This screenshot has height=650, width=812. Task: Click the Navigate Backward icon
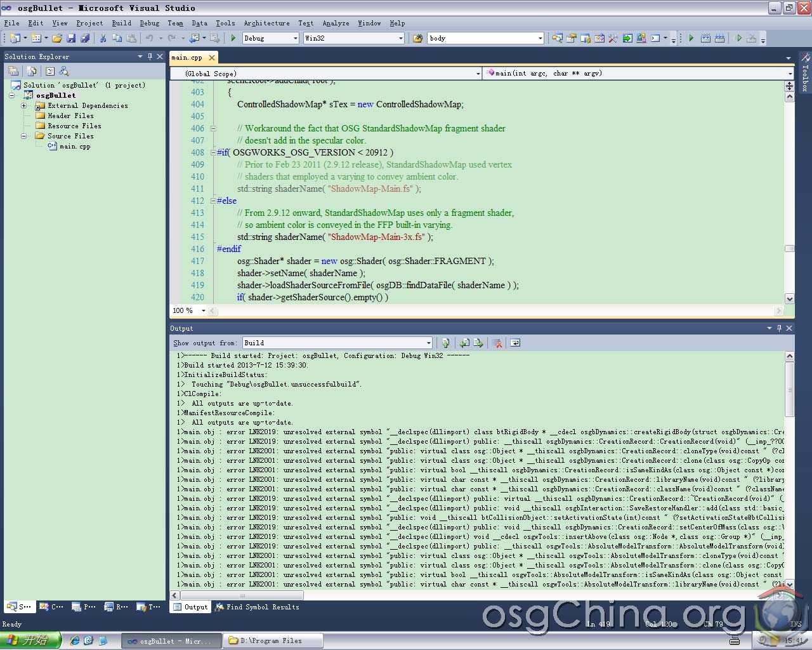pyautogui.click(x=195, y=38)
